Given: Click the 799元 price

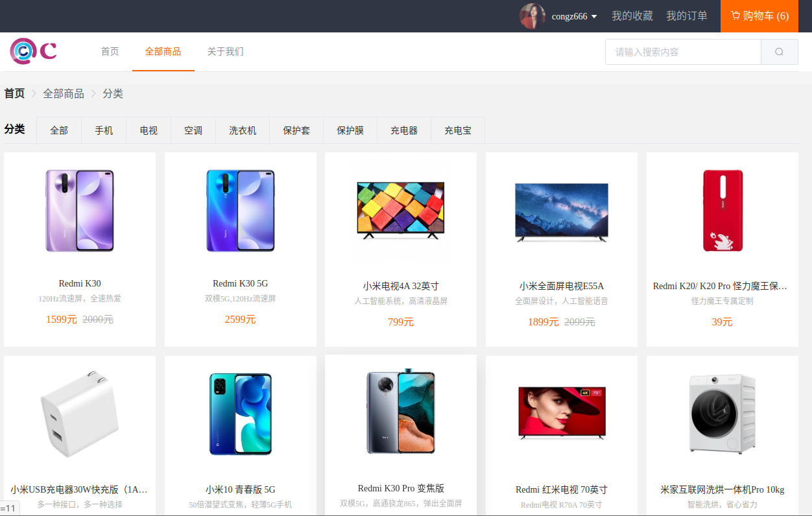Looking at the screenshot, I should pyautogui.click(x=401, y=322).
